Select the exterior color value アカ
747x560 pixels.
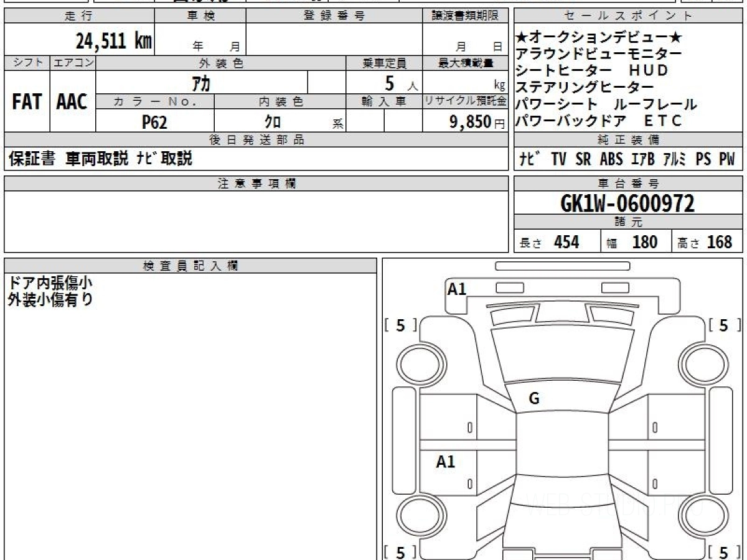pyautogui.click(x=201, y=82)
